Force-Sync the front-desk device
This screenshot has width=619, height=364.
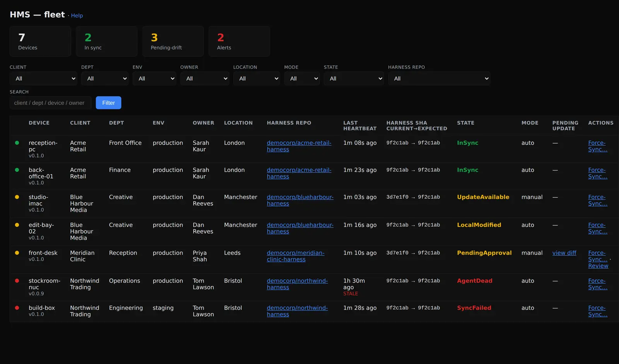tap(598, 256)
